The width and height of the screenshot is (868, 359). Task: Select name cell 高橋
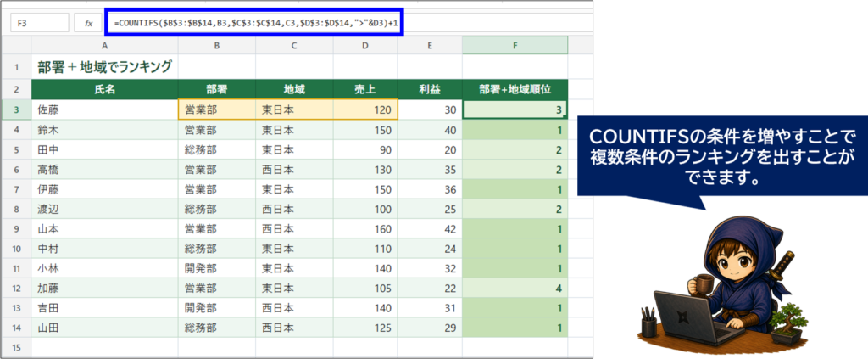click(104, 170)
